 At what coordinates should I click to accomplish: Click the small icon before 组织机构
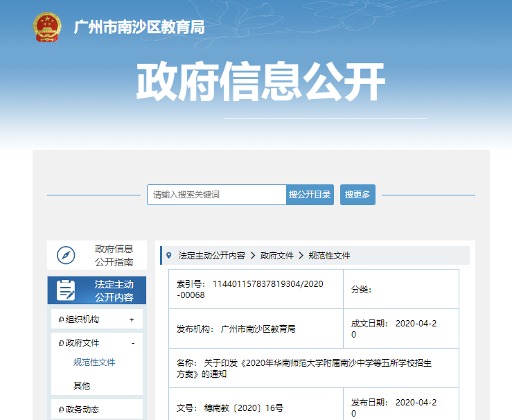coord(61,320)
